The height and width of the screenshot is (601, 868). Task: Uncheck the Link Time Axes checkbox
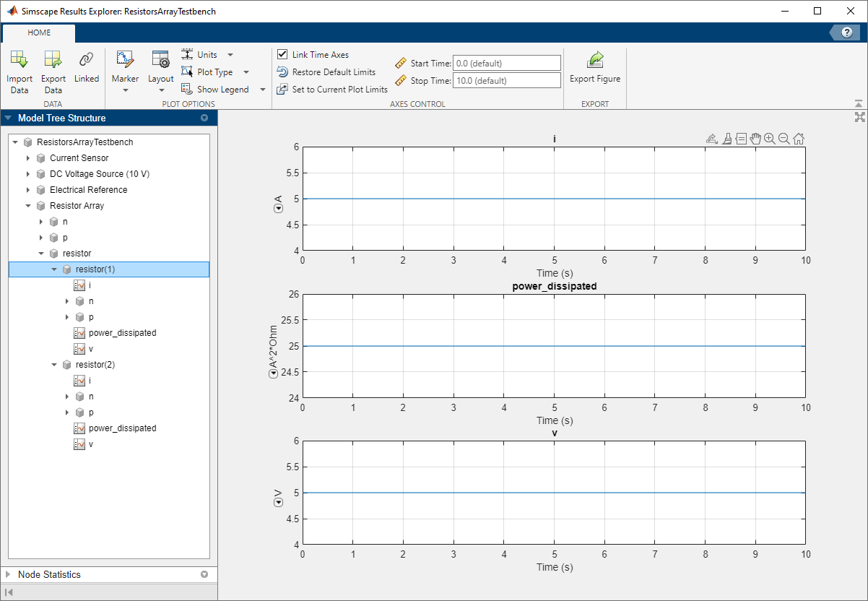pyautogui.click(x=282, y=55)
